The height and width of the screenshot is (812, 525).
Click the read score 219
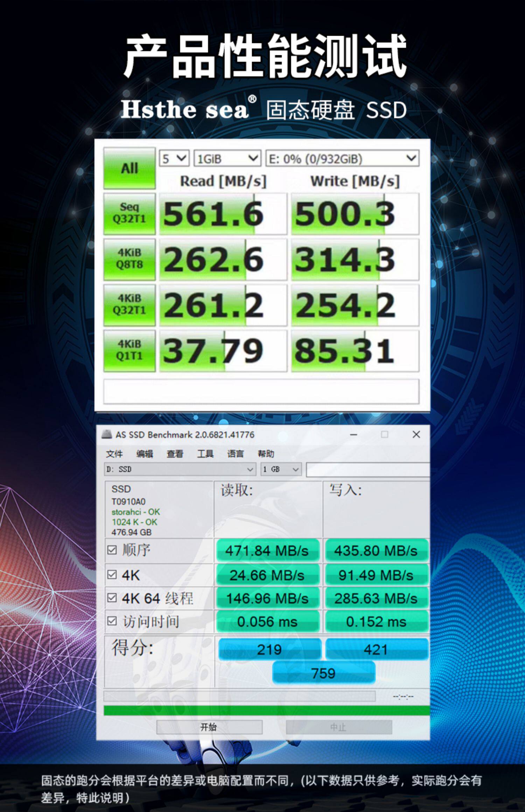tap(269, 649)
